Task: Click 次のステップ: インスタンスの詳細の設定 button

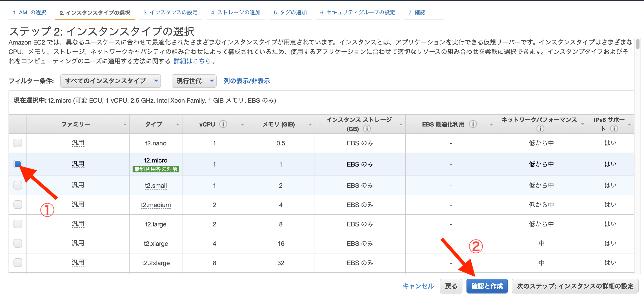Action: [x=575, y=286]
